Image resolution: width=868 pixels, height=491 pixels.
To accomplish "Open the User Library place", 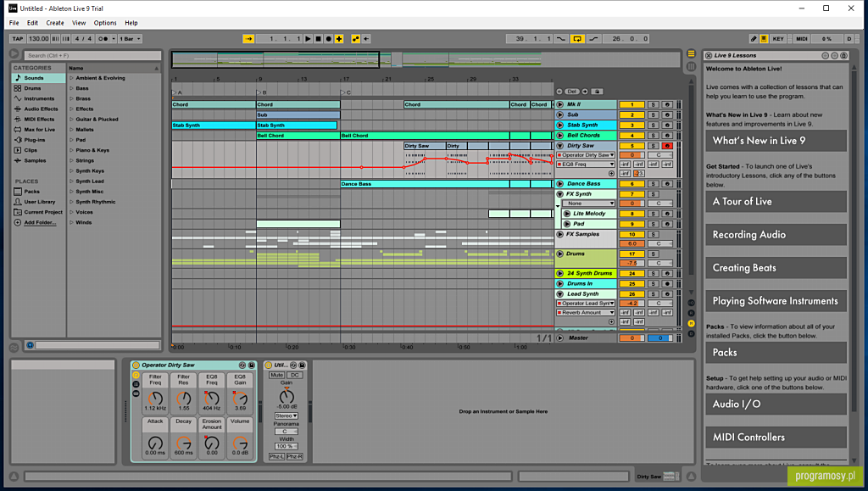I will pyautogui.click(x=39, y=202).
